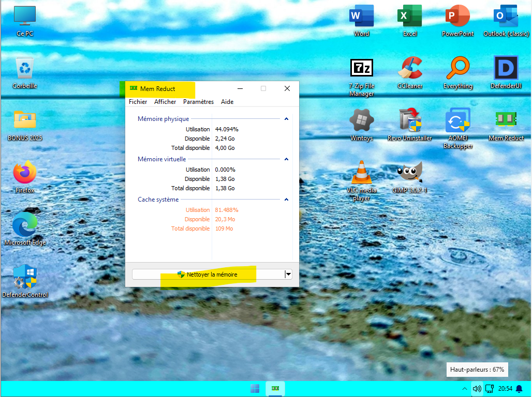Viewport: 532px width, 397px height.
Task: Select the 7-Zip File Manager icon
Action: pyautogui.click(x=361, y=78)
